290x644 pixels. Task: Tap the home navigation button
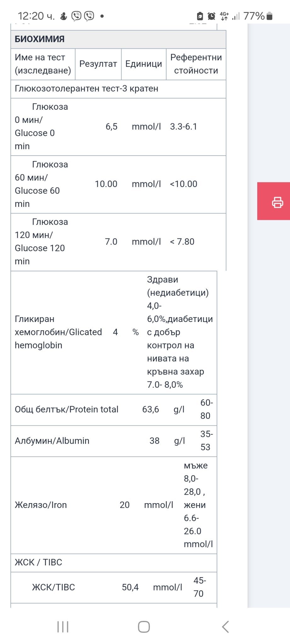tap(144, 626)
